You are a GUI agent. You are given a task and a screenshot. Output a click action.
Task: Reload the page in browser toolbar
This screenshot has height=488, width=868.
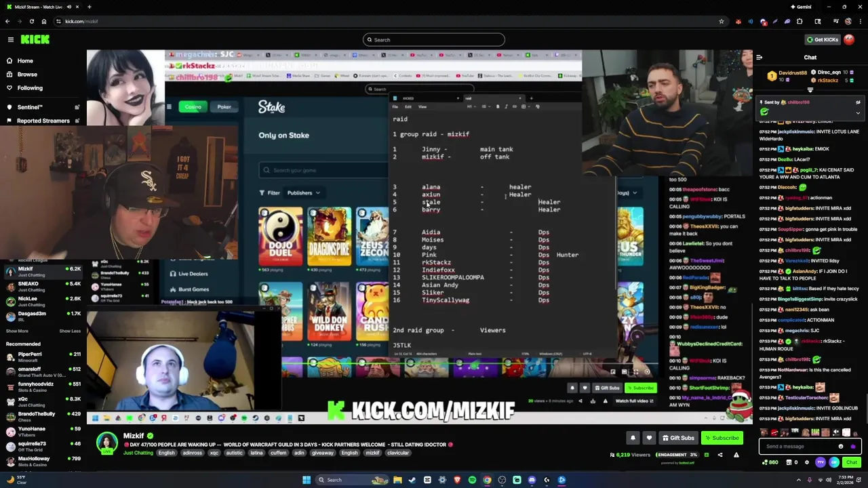click(31, 21)
